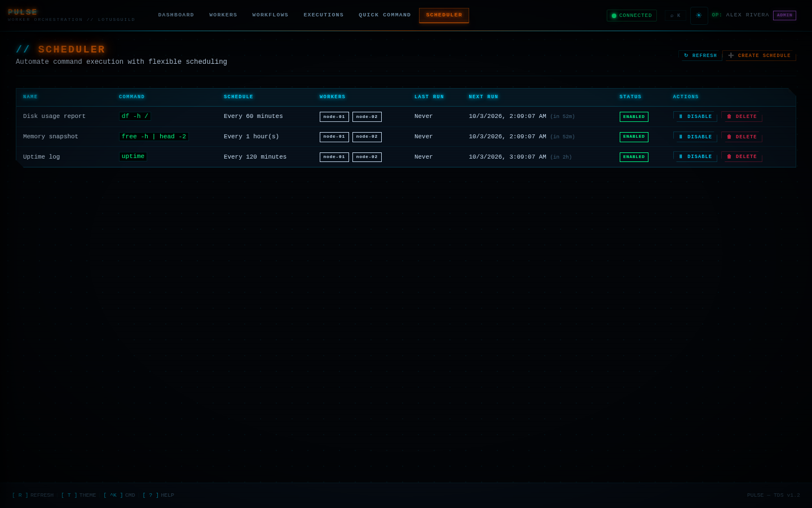Disable the Uptime log schedule

click(x=695, y=157)
